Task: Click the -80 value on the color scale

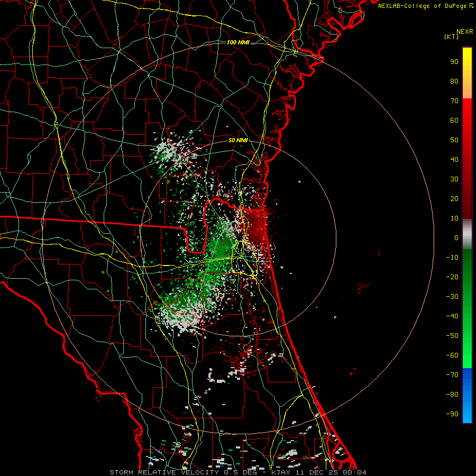Action: pyautogui.click(x=452, y=395)
